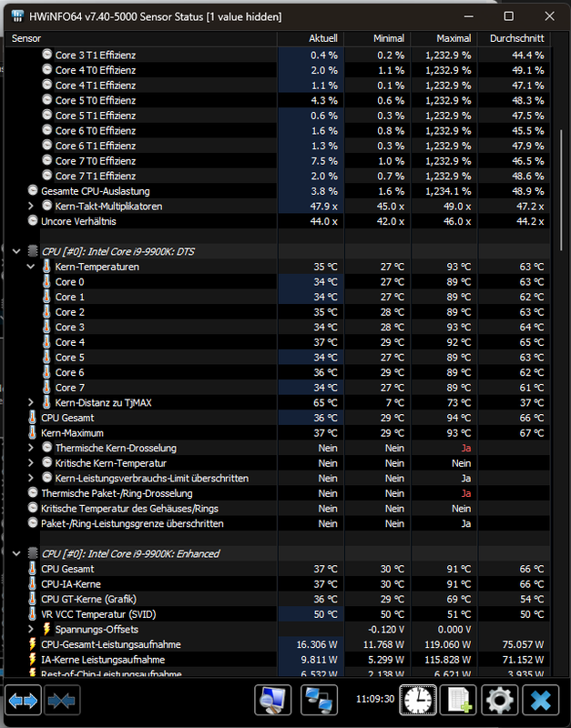Viewport: 571px width, 728px height.
Task: Maximize the HWiNFO64 Sensor Status window
Action: [509, 16]
